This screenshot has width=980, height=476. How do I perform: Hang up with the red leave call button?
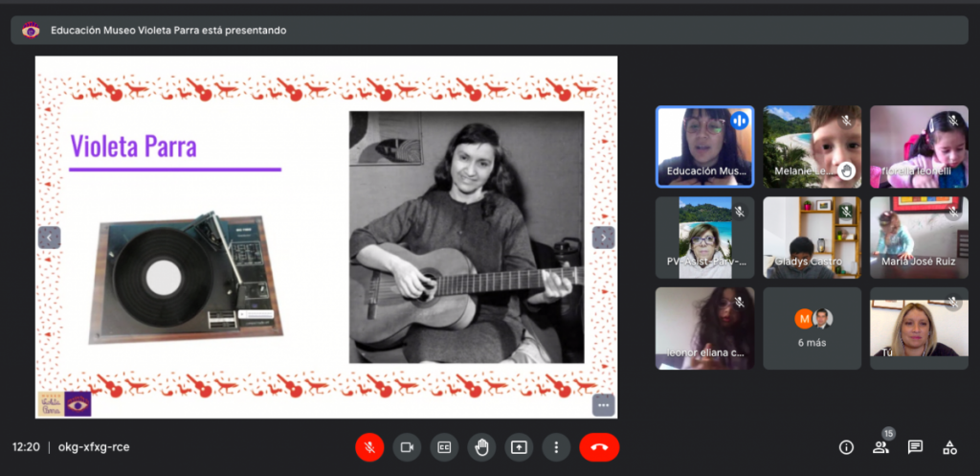[x=599, y=446]
